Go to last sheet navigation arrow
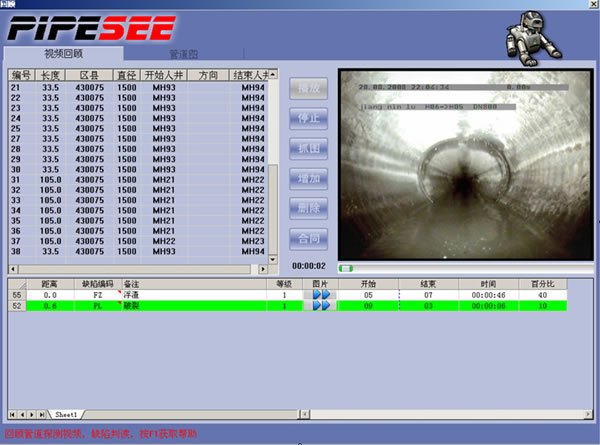 click(x=42, y=414)
